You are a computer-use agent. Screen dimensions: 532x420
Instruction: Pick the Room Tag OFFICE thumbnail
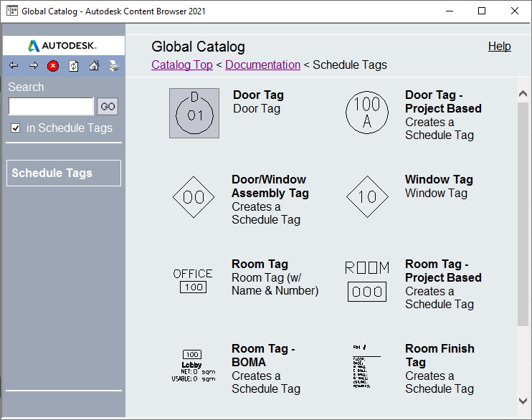[193, 280]
